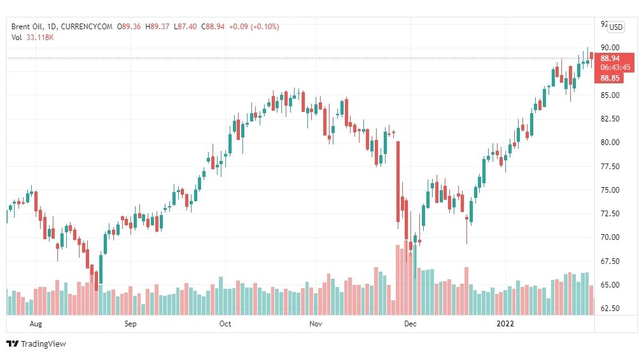Select the 1D interval label
This screenshot has width=644, height=355.
point(52,27)
